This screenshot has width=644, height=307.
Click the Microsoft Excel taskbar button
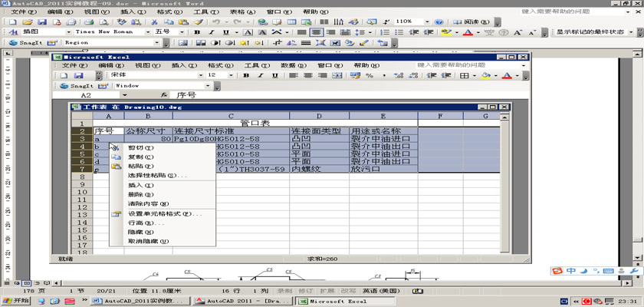click(345, 302)
